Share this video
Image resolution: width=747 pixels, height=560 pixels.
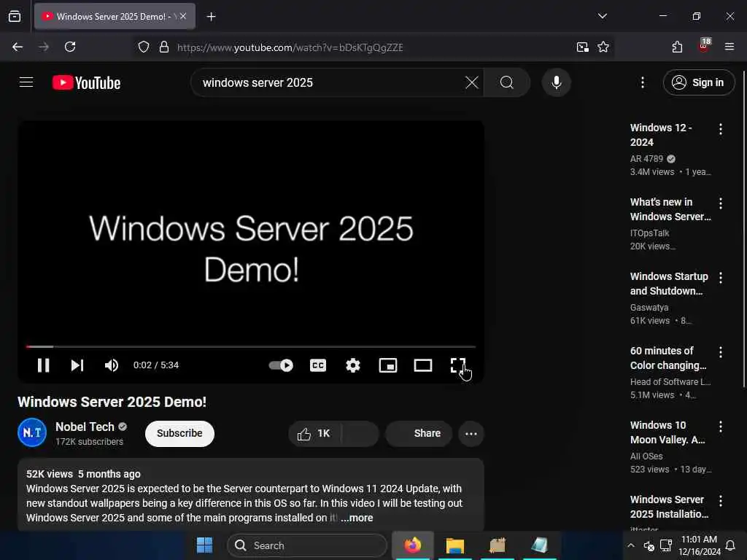pyautogui.click(x=419, y=433)
